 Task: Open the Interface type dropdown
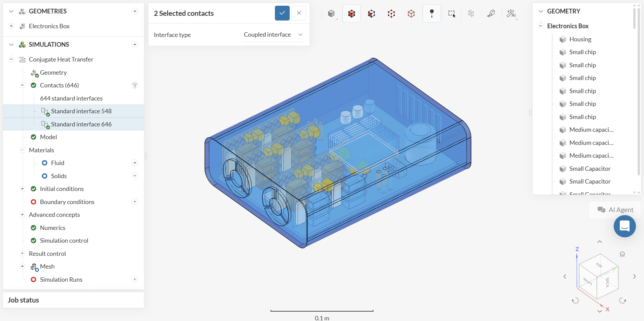[273, 35]
